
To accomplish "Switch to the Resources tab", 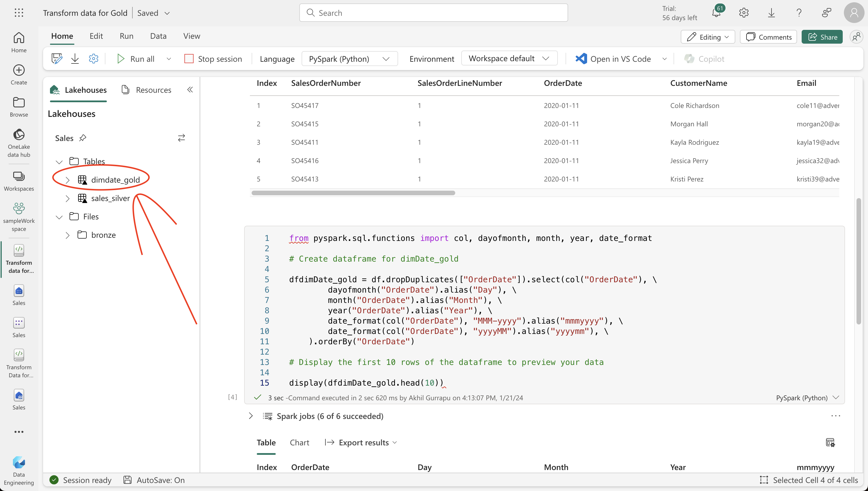I will pos(146,90).
